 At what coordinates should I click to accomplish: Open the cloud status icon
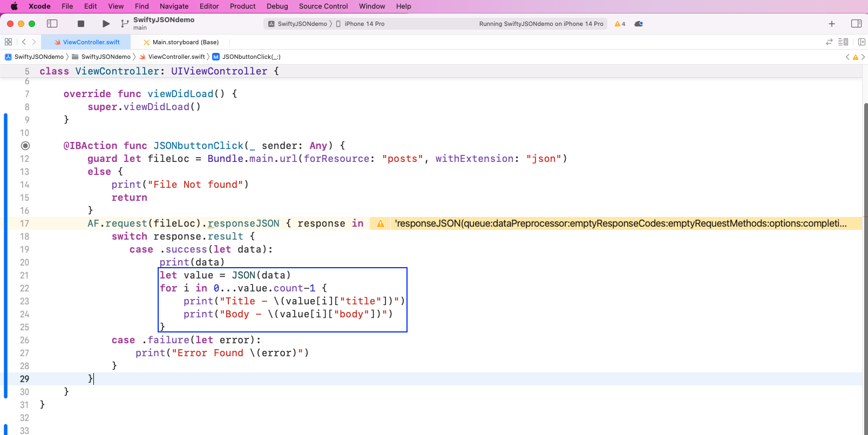[x=639, y=24]
